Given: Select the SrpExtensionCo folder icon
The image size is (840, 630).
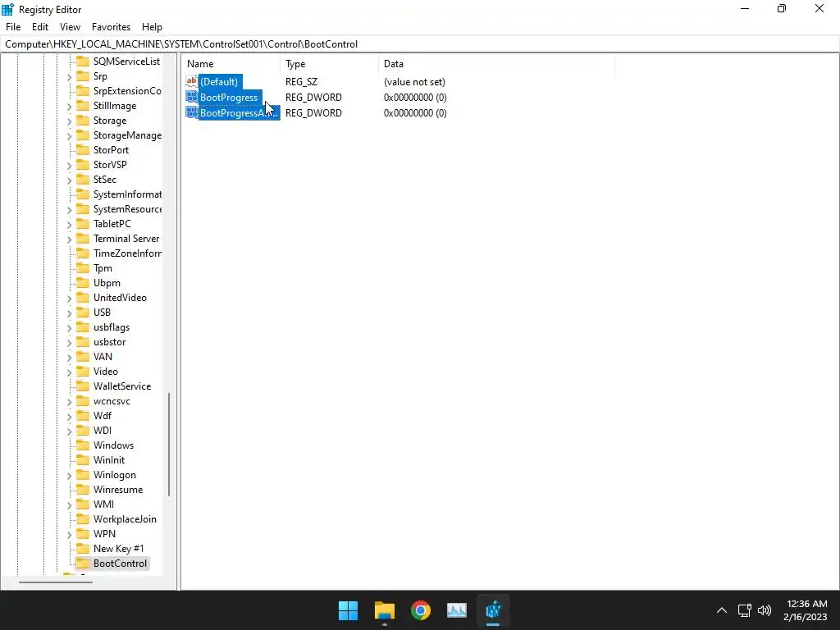Looking at the screenshot, I should 83,90.
